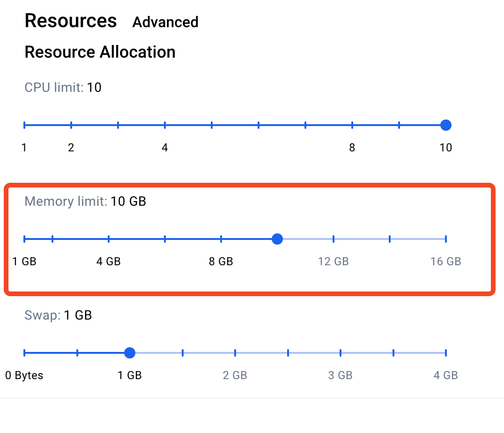Set Swap to the 3 GB tick
Image resolution: width=504 pixels, height=433 pixels.
(x=341, y=353)
